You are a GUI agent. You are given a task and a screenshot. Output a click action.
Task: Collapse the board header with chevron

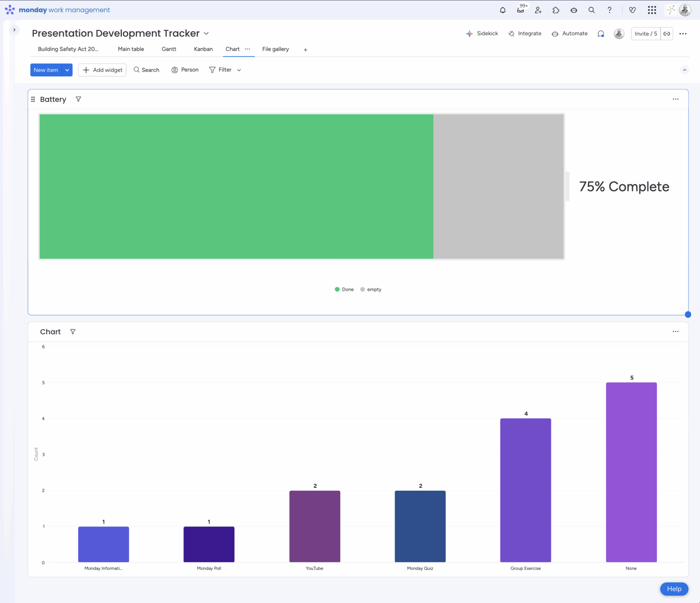click(x=685, y=70)
